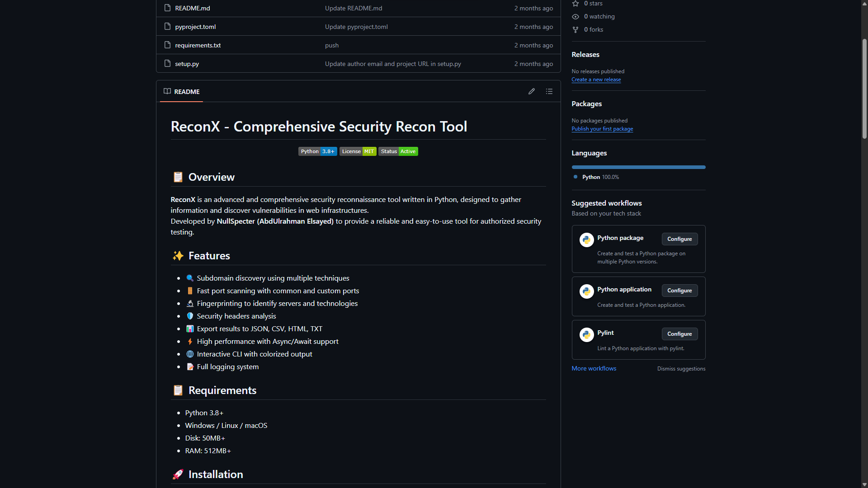The width and height of the screenshot is (868, 488).
Task: Configure the Pylint workflow
Action: [x=679, y=334]
